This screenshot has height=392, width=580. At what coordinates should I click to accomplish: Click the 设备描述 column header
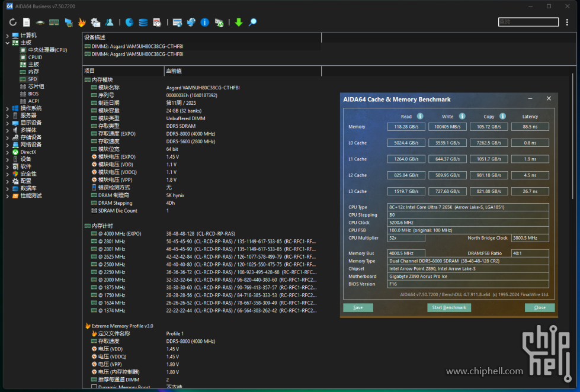(202, 37)
